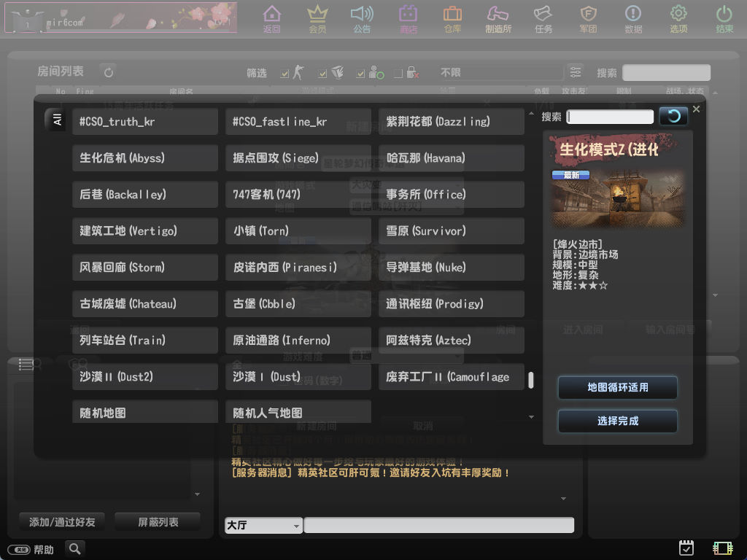The height and width of the screenshot is (560, 747).
Task: Click the 烽火边市 map preview thumbnail
Action: pyautogui.click(x=617, y=198)
